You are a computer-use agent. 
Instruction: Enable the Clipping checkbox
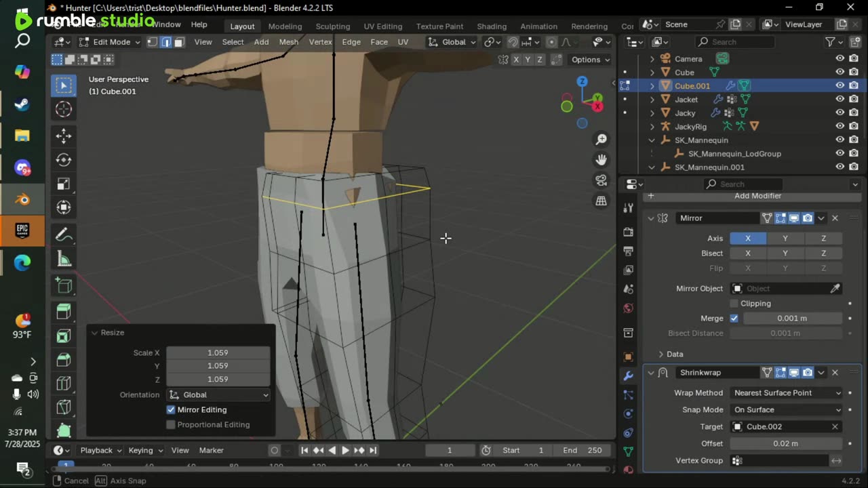tap(734, 303)
